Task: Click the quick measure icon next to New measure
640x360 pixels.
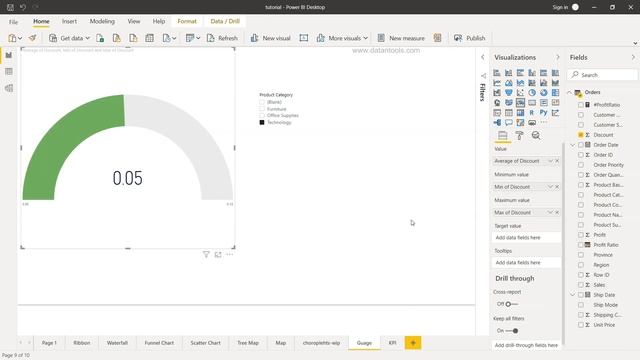Action: tap(438, 38)
